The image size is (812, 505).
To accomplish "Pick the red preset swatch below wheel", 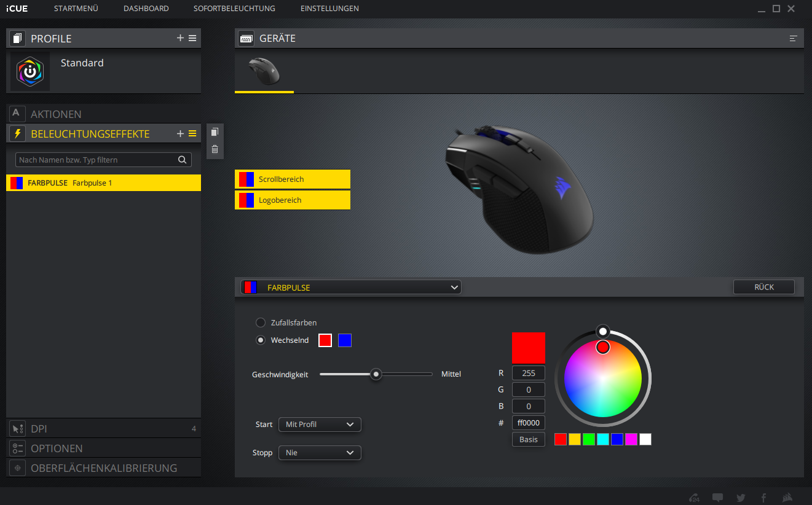I will 561,439.
